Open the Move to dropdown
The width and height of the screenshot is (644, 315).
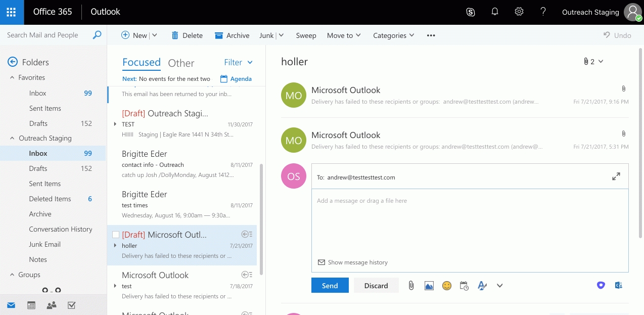344,35
